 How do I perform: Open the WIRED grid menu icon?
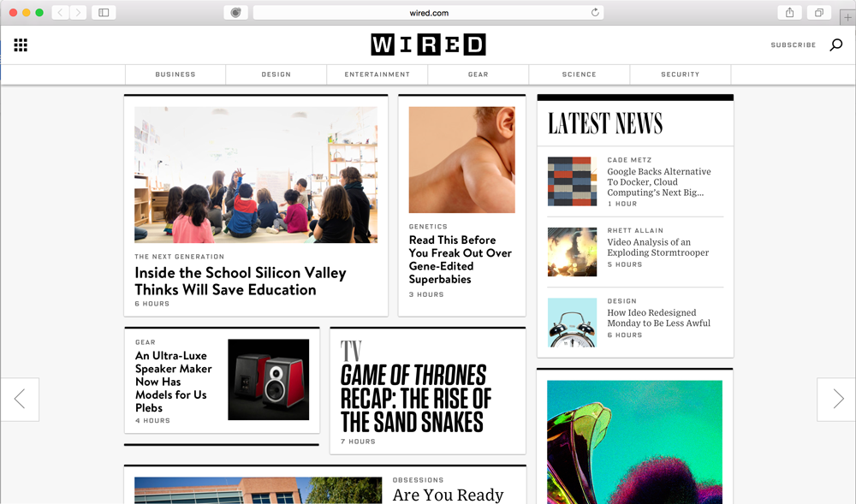pyautogui.click(x=21, y=44)
